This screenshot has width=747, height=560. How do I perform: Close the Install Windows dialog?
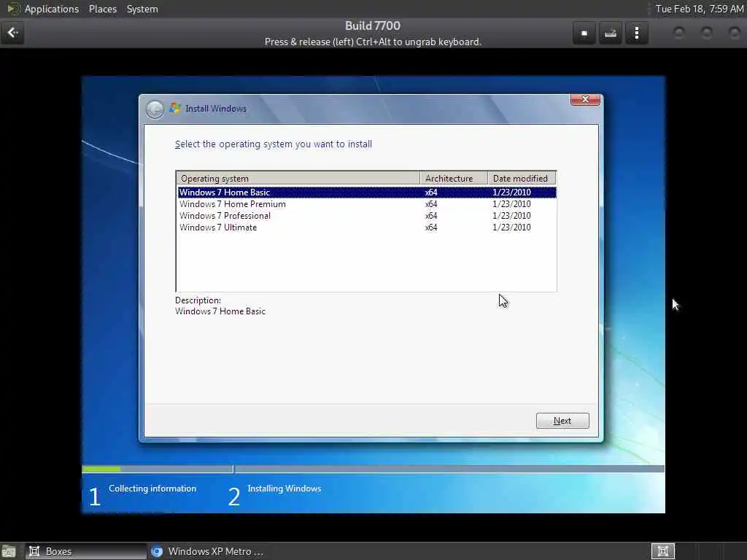585,99
